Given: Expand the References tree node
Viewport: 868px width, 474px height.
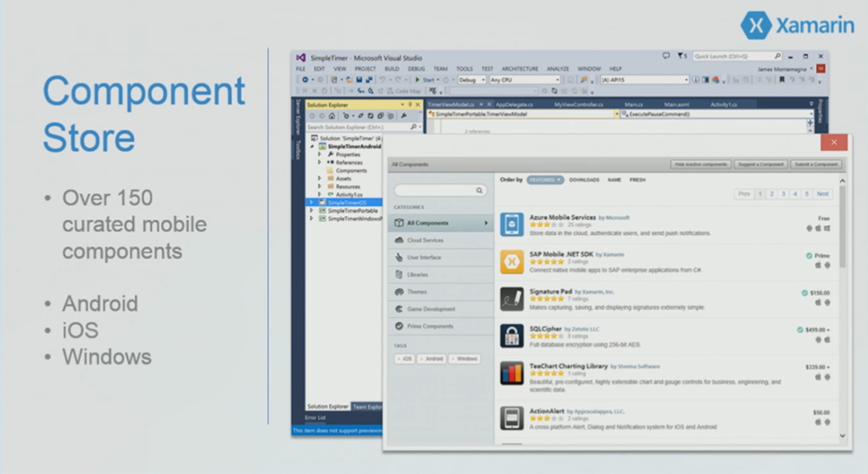Looking at the screenshot, I should click(x=320, y=162).
